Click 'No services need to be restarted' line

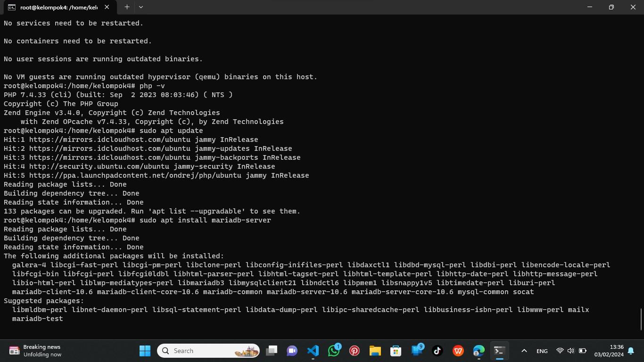coord(74,23)
